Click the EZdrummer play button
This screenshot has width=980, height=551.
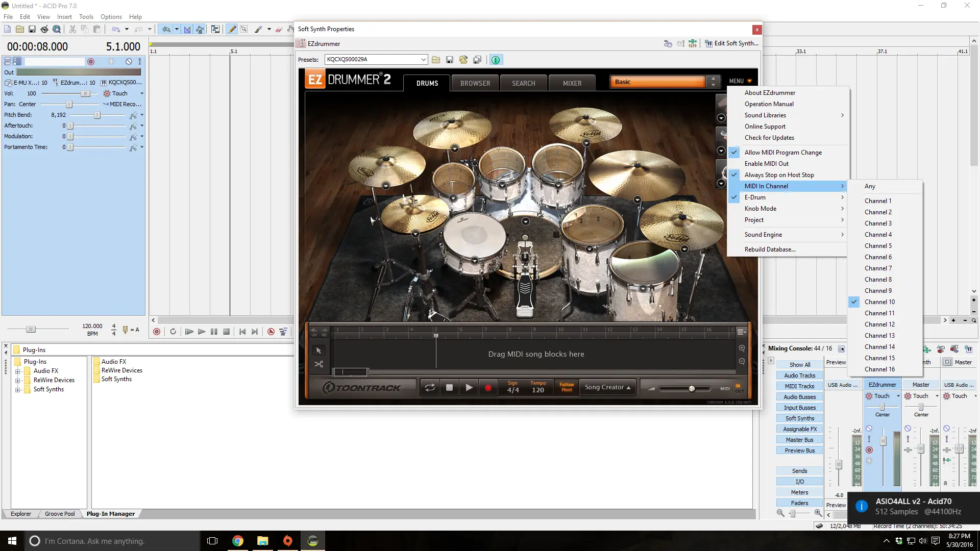(469, 388)
